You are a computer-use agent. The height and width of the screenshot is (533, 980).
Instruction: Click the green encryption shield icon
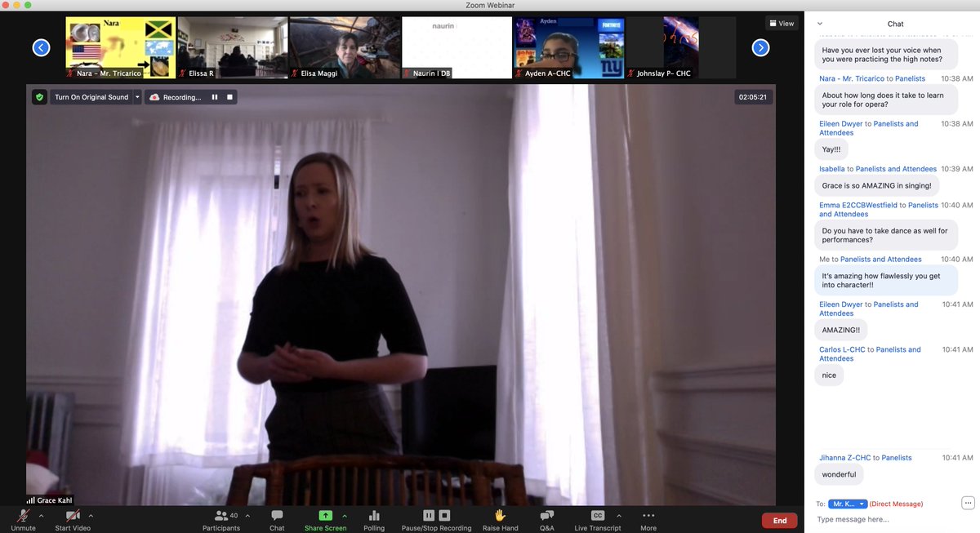coord(39,97)
